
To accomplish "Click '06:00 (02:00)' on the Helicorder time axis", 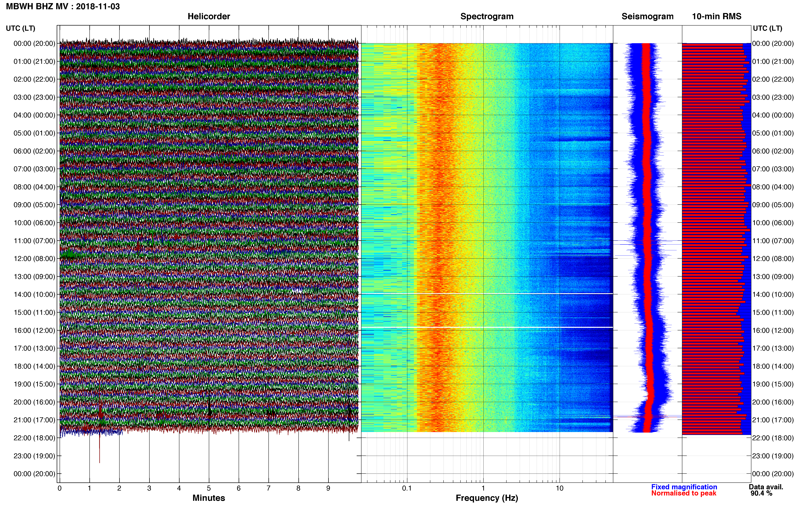I will coord(34,151).
